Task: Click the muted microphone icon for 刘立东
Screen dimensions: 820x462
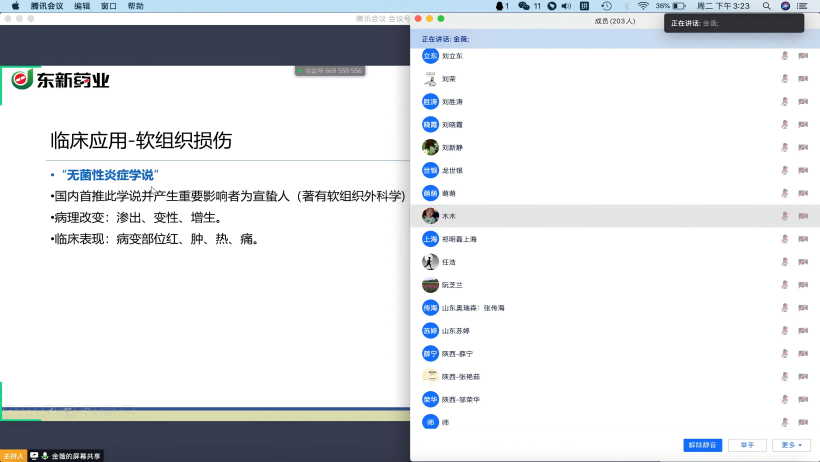Action: [785, 56]
